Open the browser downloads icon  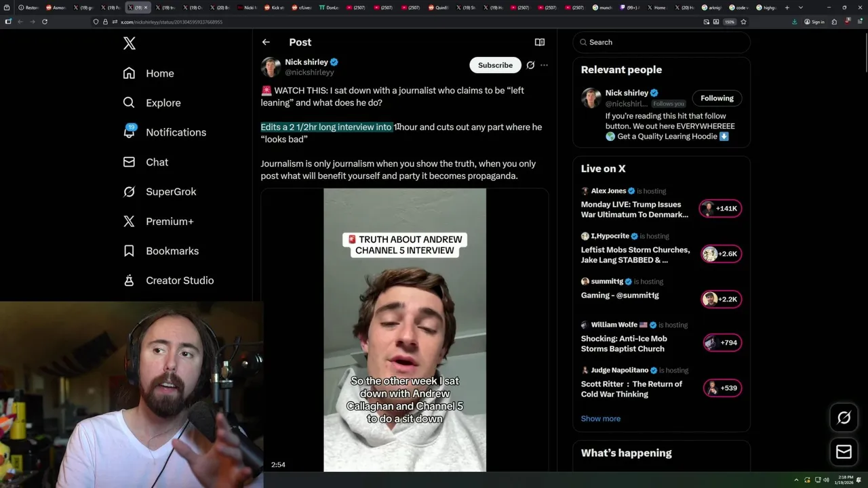click(x=794, y=22)
